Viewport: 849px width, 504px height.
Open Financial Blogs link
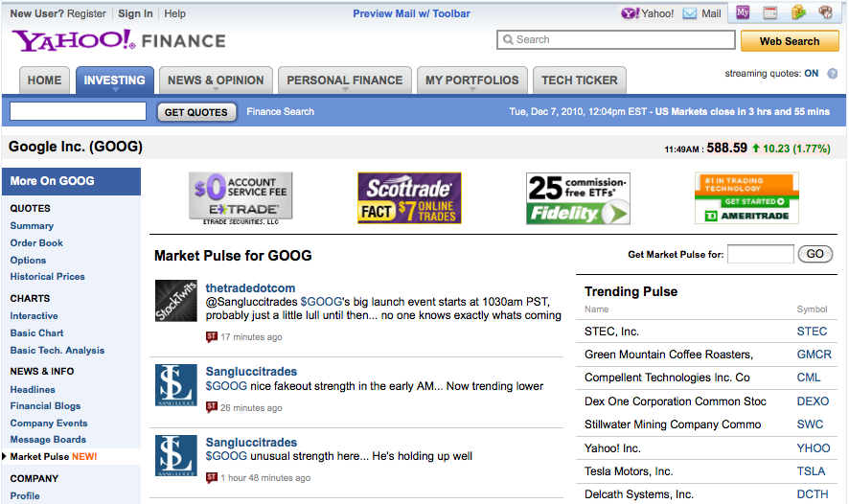45,406
